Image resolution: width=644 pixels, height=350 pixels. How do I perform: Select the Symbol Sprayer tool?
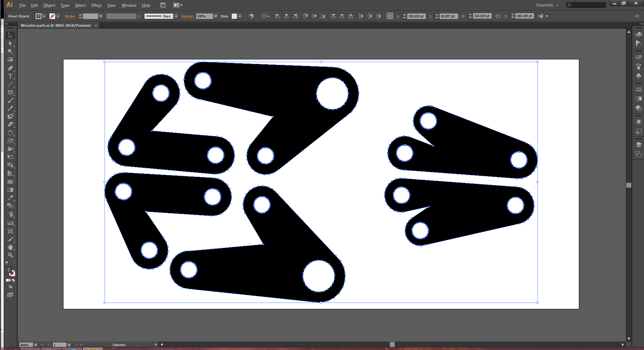pos(10,214)
